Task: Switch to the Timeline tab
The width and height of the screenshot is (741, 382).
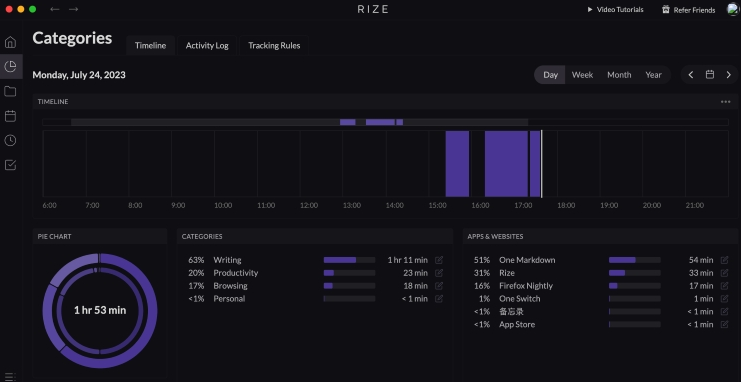Action: click(150, 45)
